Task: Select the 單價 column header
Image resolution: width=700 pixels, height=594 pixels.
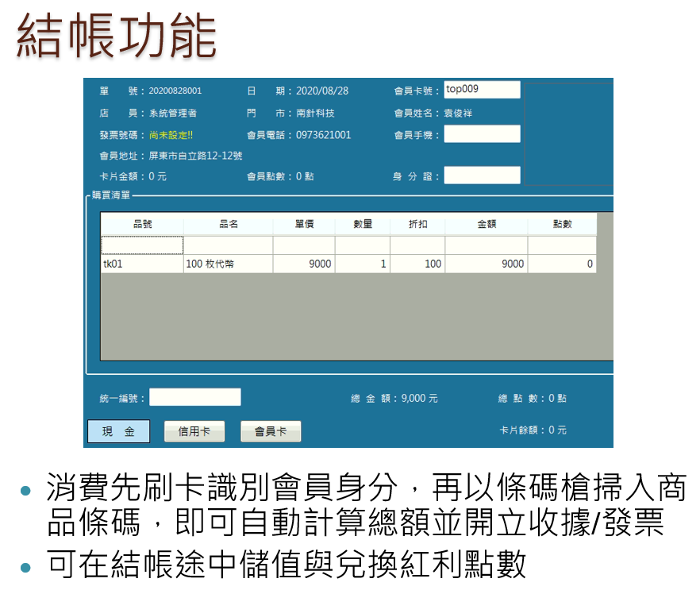Action: [304, 225]
